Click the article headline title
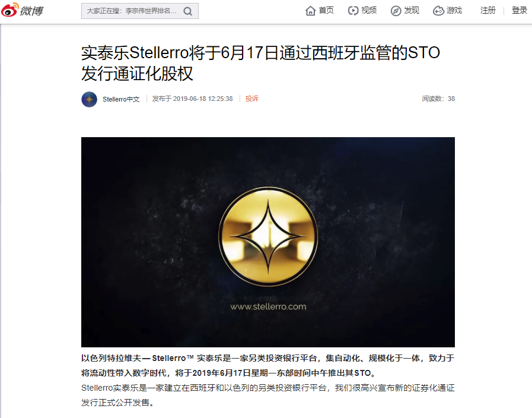Viewport: 532px width, 418px height. (260, 63)
